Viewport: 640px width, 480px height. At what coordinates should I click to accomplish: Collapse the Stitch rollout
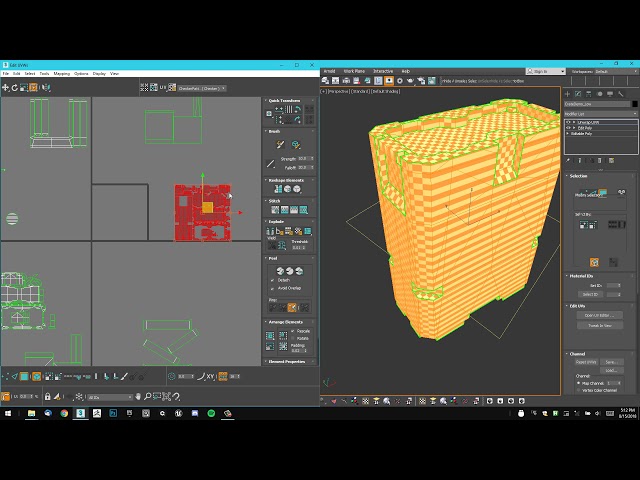tap(274, 201)
